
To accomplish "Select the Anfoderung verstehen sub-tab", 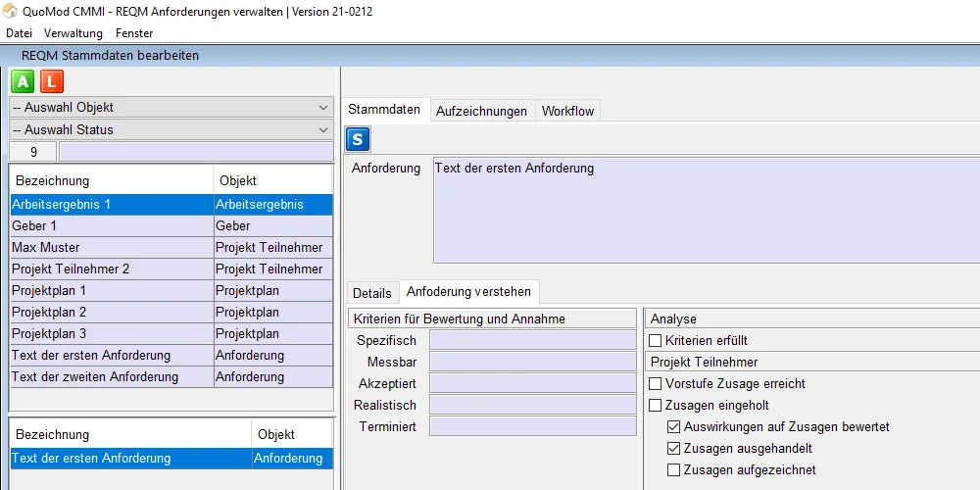I will pos(468,291).
